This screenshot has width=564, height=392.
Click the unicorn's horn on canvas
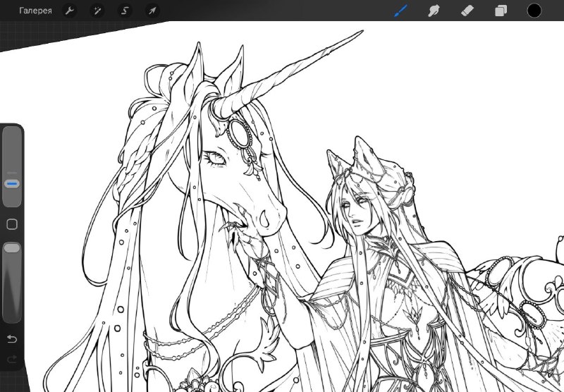[x=288, y=72]
